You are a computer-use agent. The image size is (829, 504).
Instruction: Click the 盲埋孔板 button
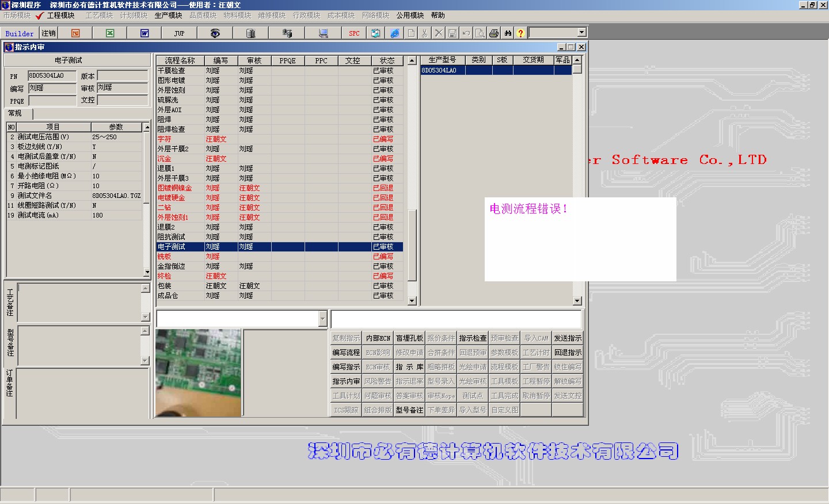pos(409,338)
